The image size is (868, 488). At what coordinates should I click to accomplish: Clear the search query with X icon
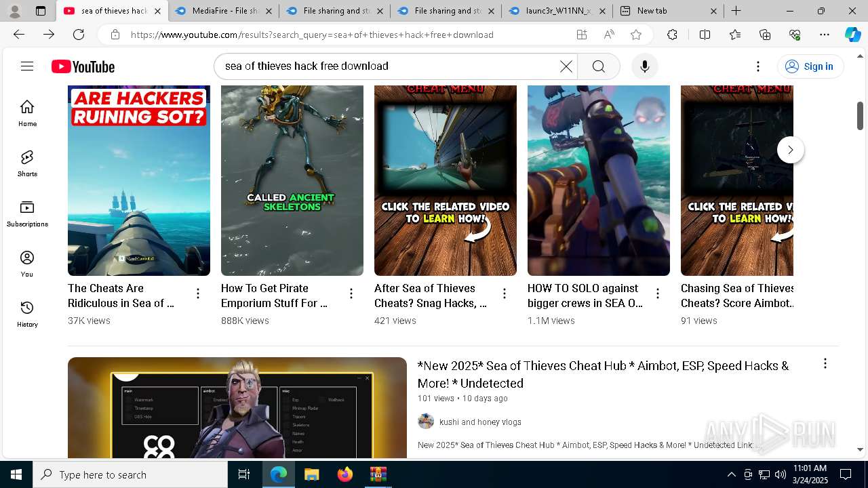click(566, 66)
